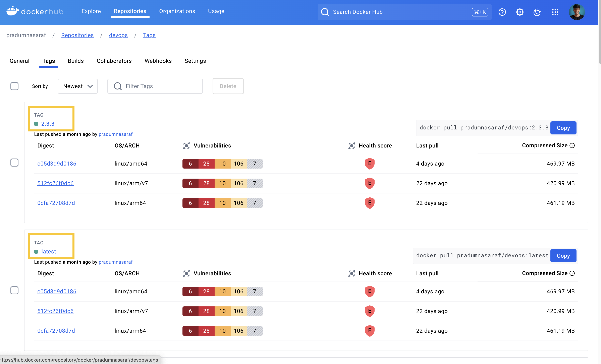Switch to the Builds tab
The width and height of the screenshot is (601, 364).
coord(76,61)
